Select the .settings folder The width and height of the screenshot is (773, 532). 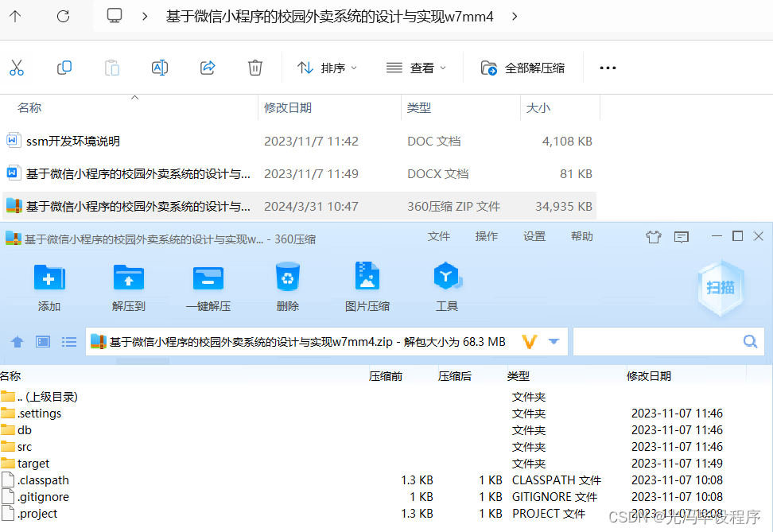coord(31,414)
